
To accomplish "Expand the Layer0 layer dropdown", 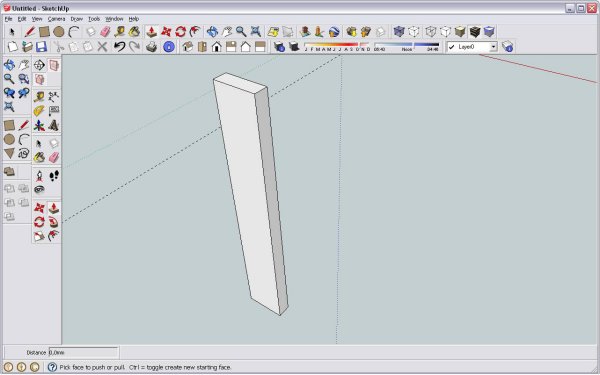I will coord(493,47).
